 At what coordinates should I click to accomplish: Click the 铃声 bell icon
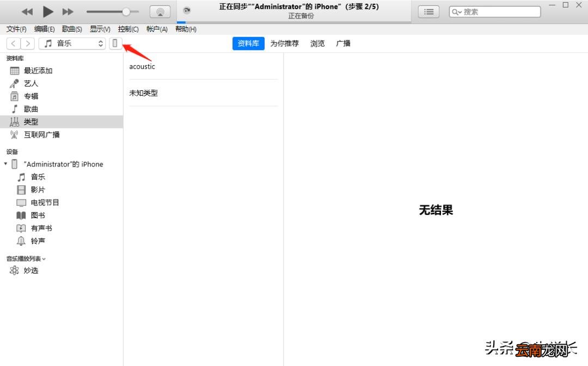tap(21, 241)
